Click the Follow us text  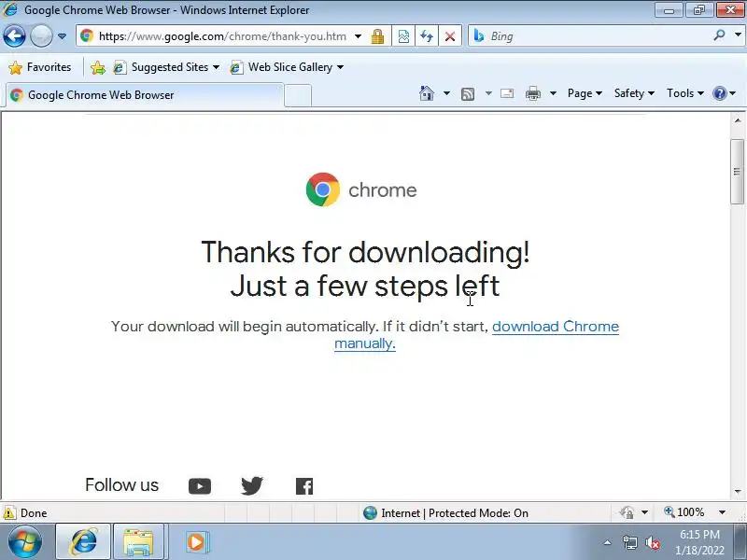[x=121, y=484]
